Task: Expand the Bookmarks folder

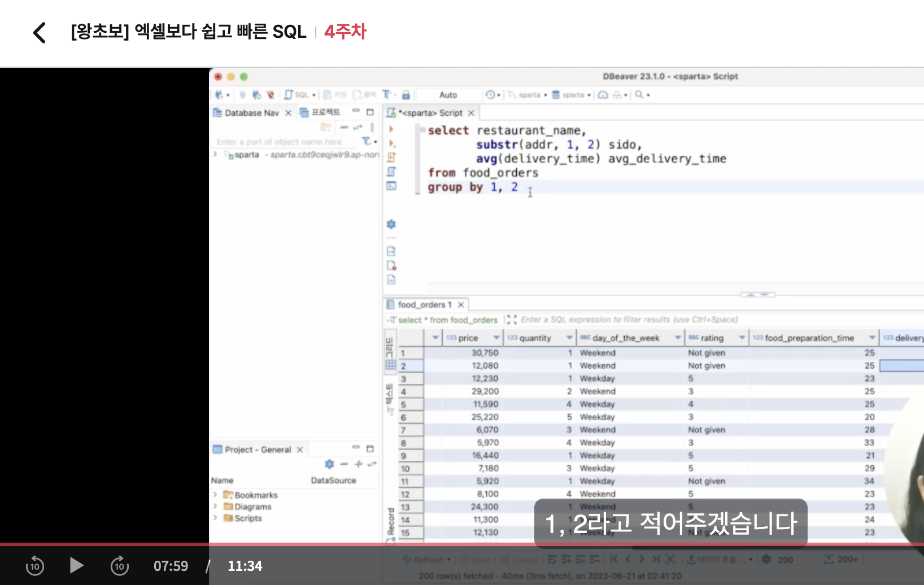Action: [x=215, y=495]
